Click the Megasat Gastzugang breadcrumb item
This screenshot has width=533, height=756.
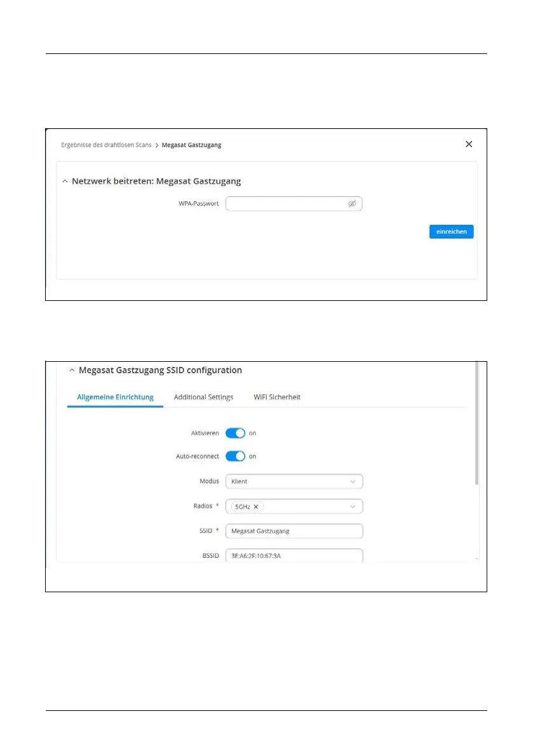pos(191,145)
